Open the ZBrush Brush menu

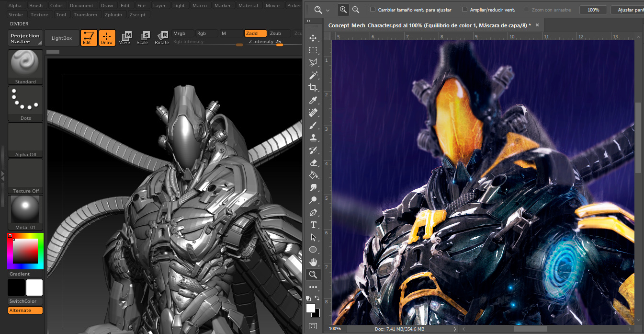tap(36, 6)
